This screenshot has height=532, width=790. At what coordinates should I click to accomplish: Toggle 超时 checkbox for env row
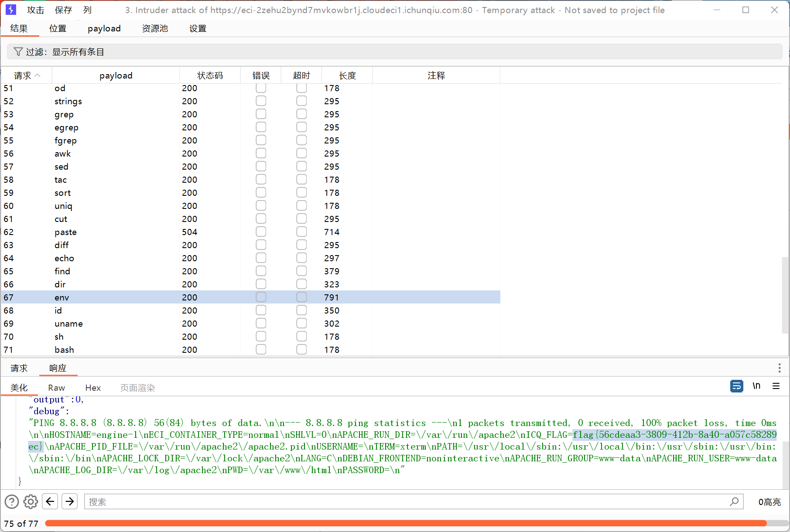click(301, 297)
